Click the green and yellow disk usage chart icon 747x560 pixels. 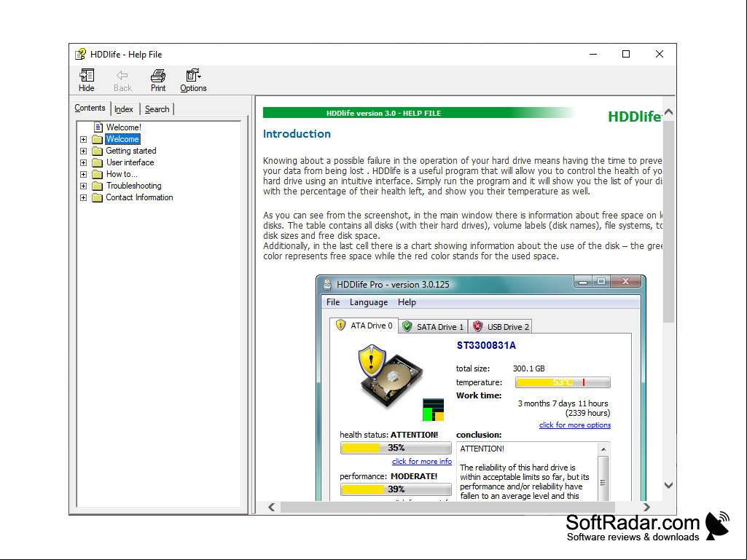tap(433, 410)
